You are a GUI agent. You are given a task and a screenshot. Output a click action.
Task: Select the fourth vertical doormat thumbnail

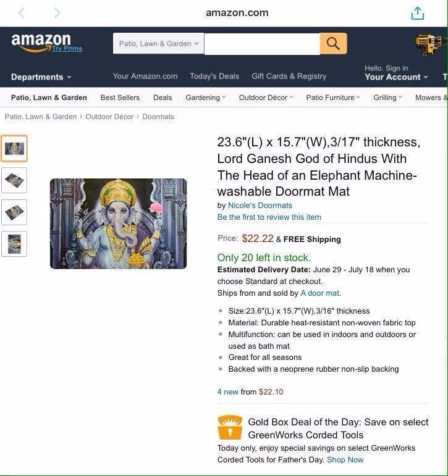point(14,244)
